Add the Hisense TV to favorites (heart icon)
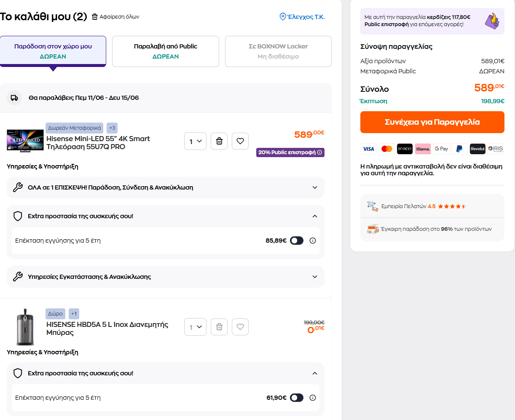 coord(240,141)
